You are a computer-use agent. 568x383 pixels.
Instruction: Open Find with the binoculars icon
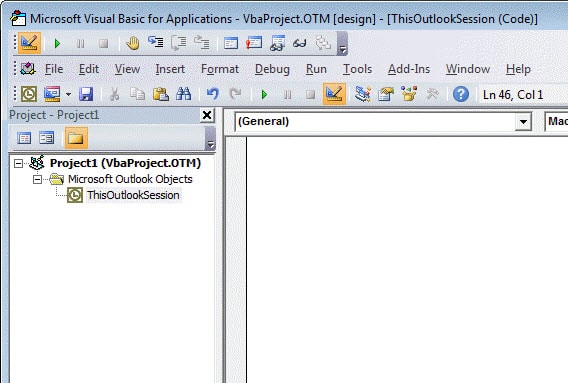point(183,94)
